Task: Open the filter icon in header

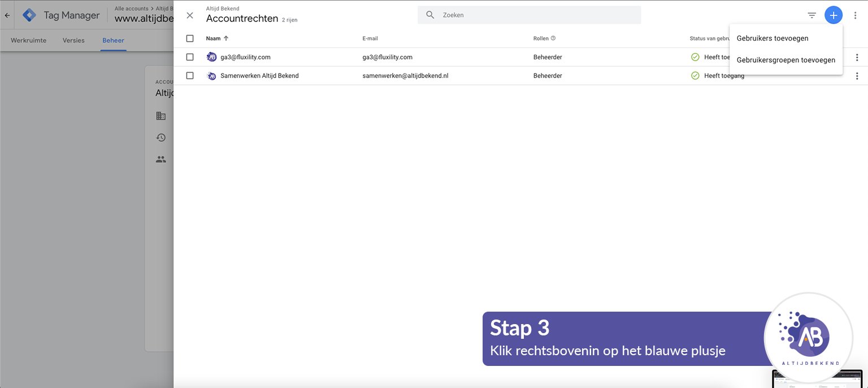Action: click(x=811, y=15)
